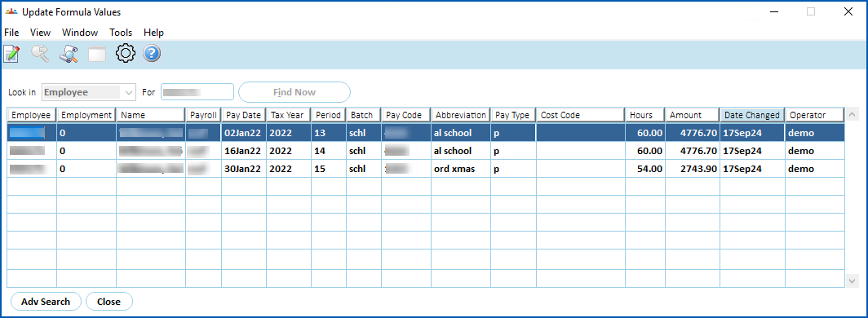868x318 pixels.
Task: Click the For search input field
Action: click(x=197, y=92)
